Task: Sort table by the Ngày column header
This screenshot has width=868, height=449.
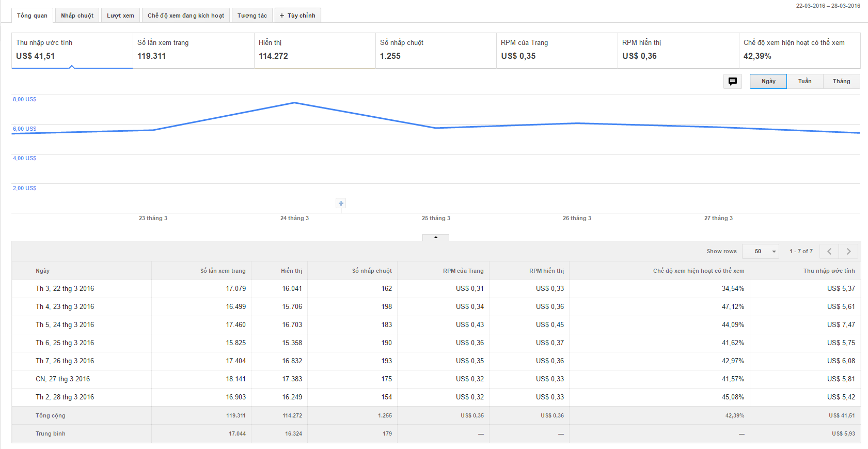Action: (43, 271)
